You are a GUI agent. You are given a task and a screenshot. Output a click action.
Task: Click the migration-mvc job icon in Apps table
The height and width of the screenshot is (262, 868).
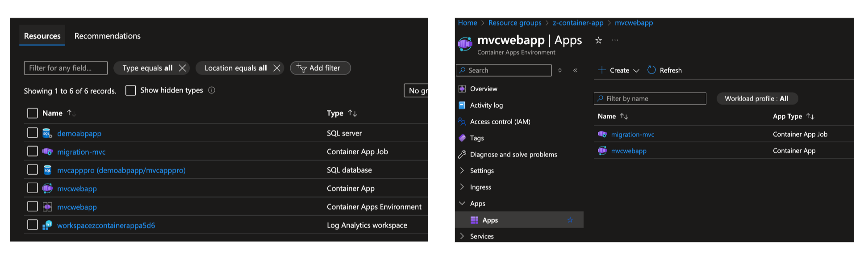pyautogui.click(x=602, y=134)
